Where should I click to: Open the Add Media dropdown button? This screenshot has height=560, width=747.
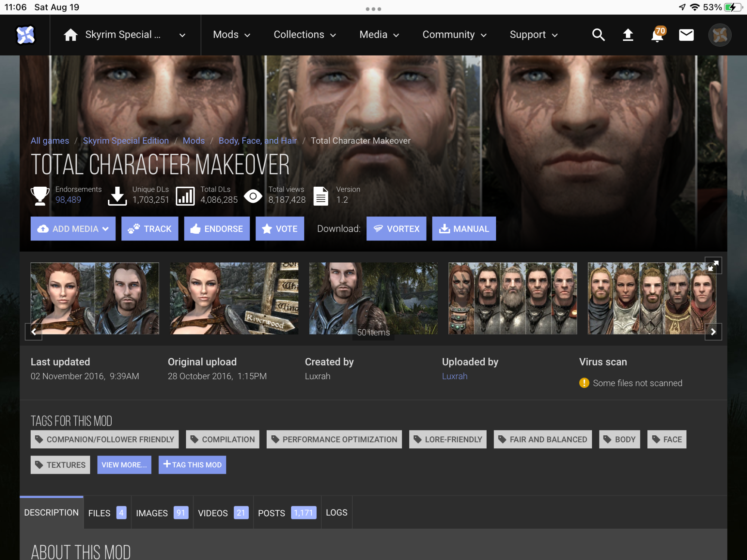[73, 228]
